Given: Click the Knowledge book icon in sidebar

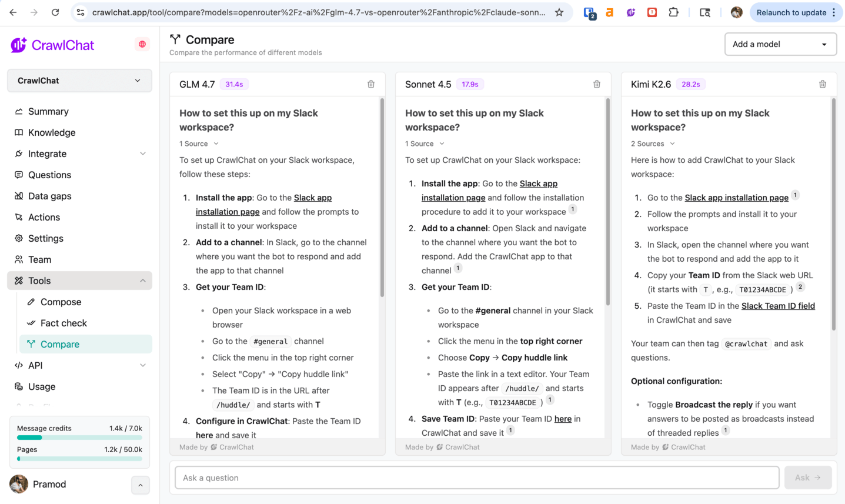Looking at the screenshot, I should (19, 132).
